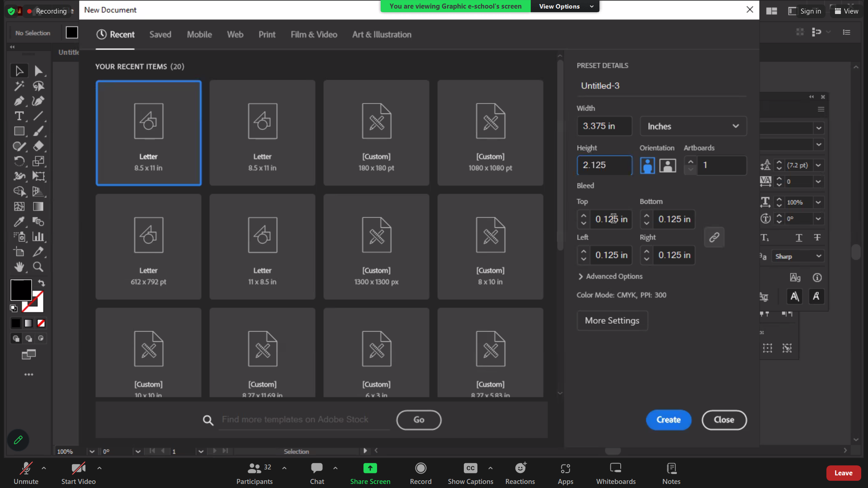Toggle bleed link chain icon
868x488 pixels.
(714, 237)
